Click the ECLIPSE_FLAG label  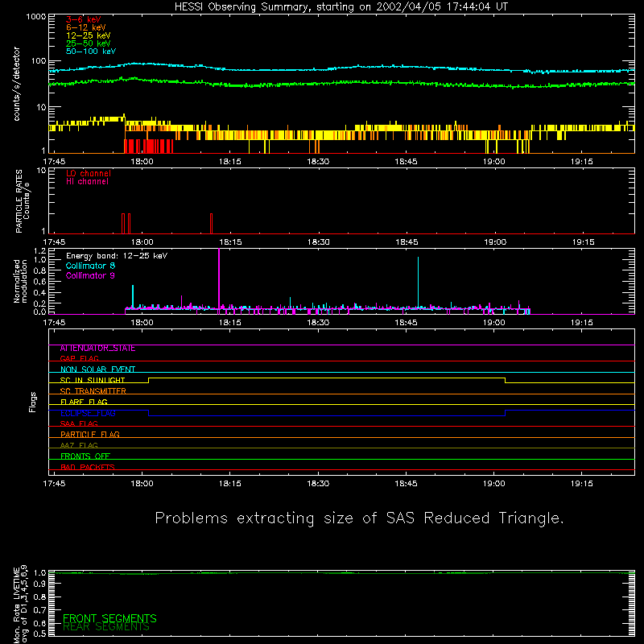(x=88, y=413)
